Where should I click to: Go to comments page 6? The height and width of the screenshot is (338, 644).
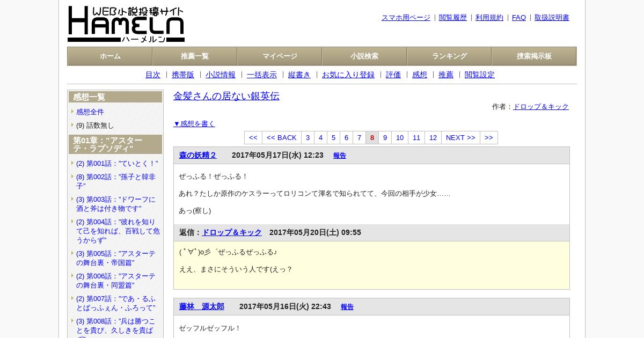346,138
